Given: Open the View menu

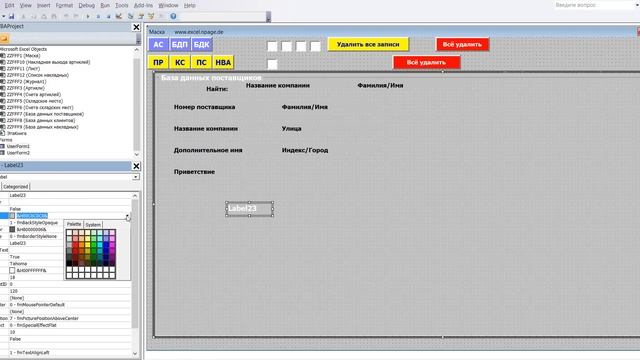Looking at the screenshot, I should [25, 5].
